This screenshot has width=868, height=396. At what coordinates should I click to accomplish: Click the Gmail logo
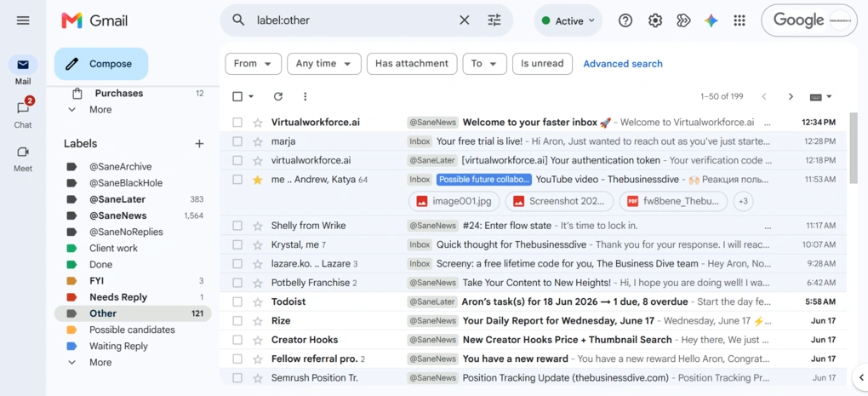point(94,21)
